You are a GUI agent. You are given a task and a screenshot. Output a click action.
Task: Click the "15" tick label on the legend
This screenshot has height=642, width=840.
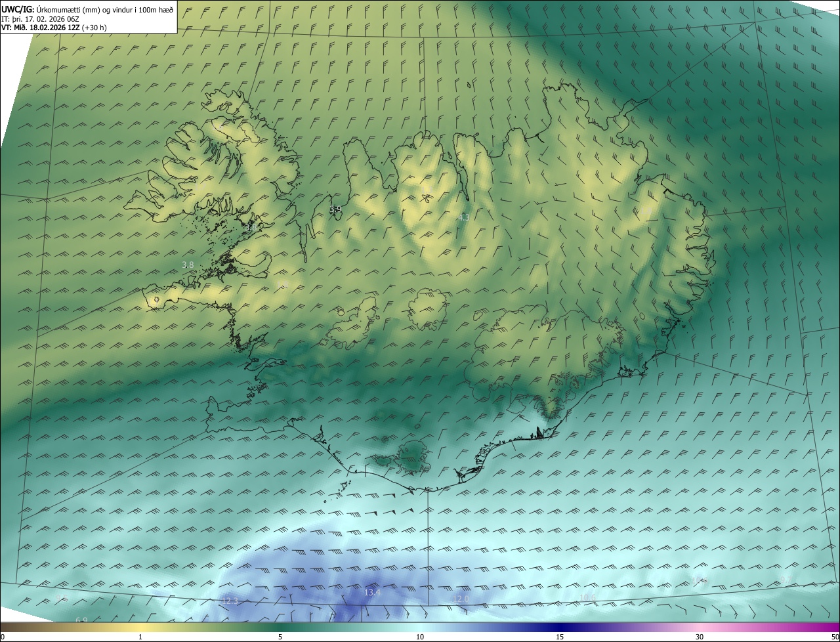point(560,637)
